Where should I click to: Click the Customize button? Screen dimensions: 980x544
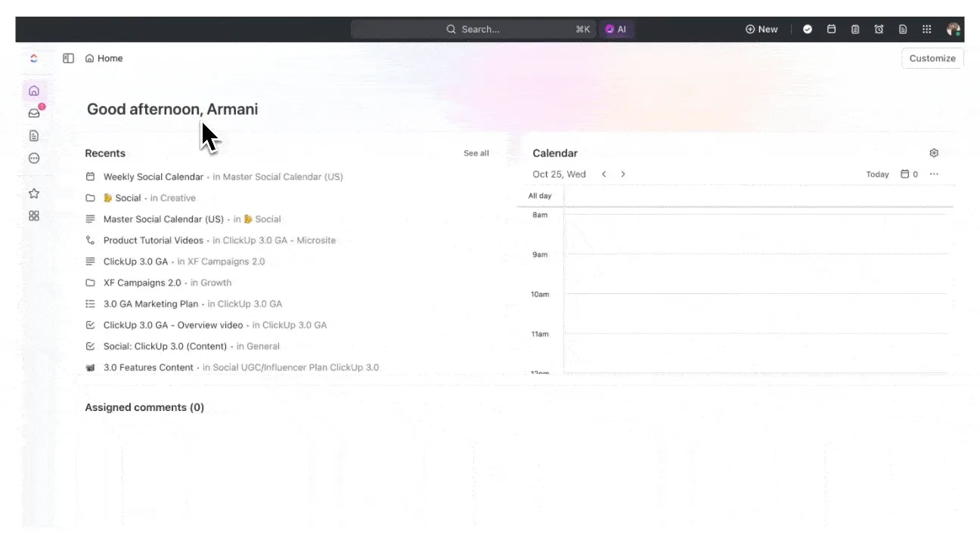[x=932, y=58]
